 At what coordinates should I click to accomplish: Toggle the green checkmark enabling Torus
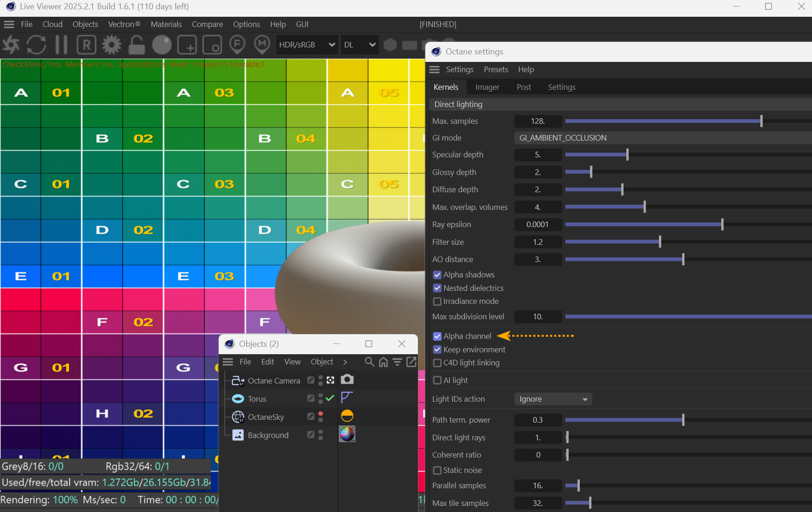[330, 398]
